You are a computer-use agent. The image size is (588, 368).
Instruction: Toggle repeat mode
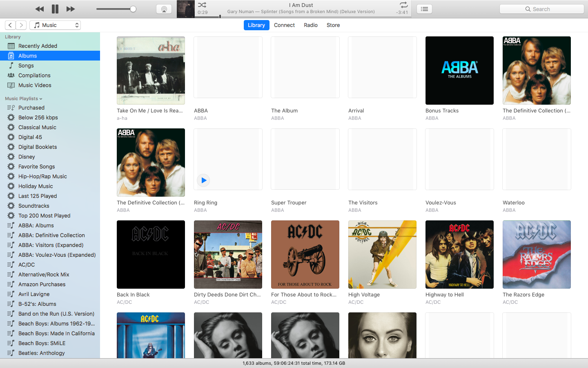pyautogui.click(x=403, y=5)
